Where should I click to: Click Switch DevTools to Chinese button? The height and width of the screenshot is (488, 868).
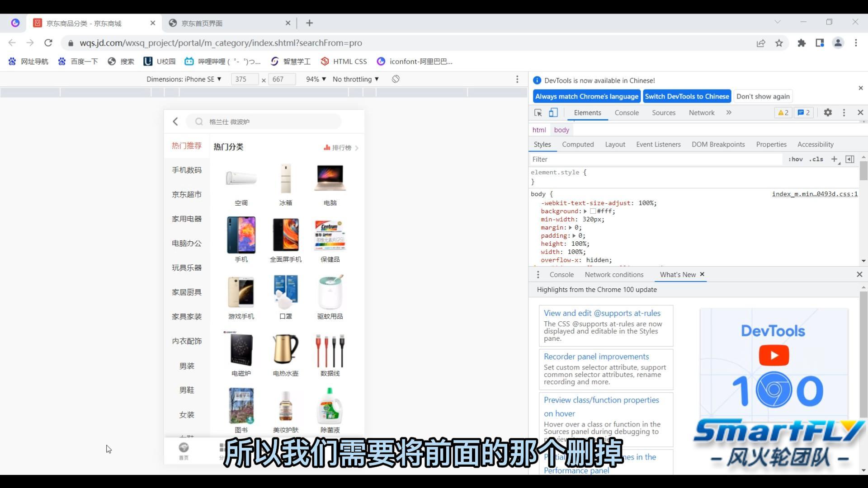pyautogui.click(x=687, y=96)
